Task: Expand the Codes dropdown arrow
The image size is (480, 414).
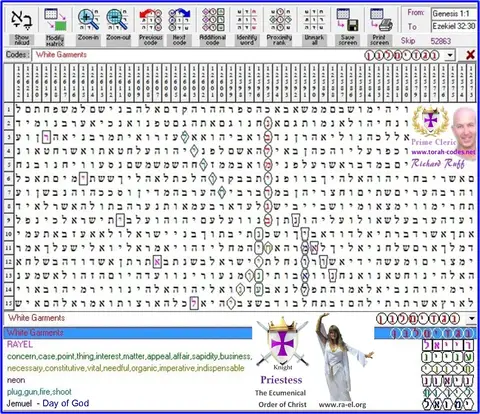Action: (x=450, y=55)
